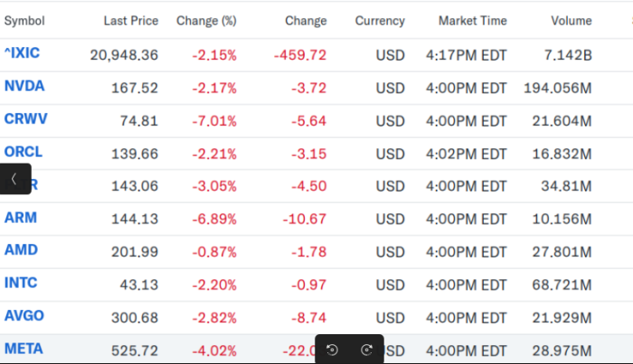
Task: Open the NVDA ticker link
Action: tap(24, 87)
